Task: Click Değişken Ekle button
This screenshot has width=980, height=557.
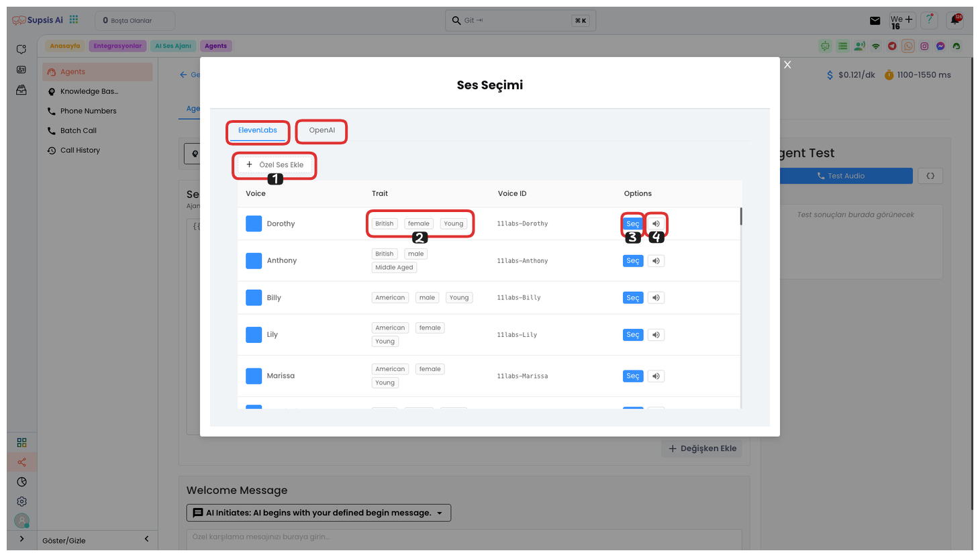Action: click(x=702, y=448)
